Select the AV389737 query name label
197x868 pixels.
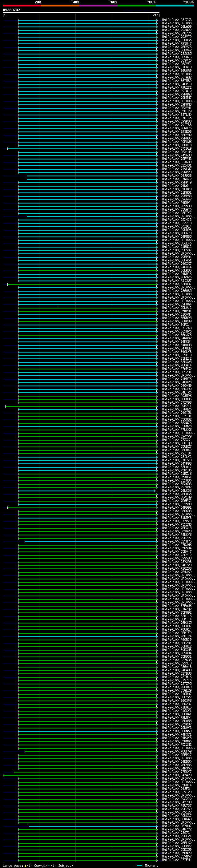pos(11,10)
